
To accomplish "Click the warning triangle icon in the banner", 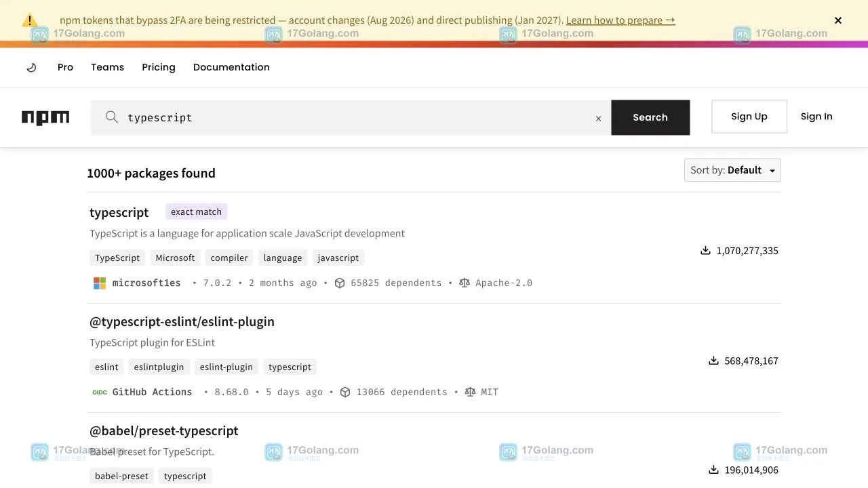I will tap(29, 20).
